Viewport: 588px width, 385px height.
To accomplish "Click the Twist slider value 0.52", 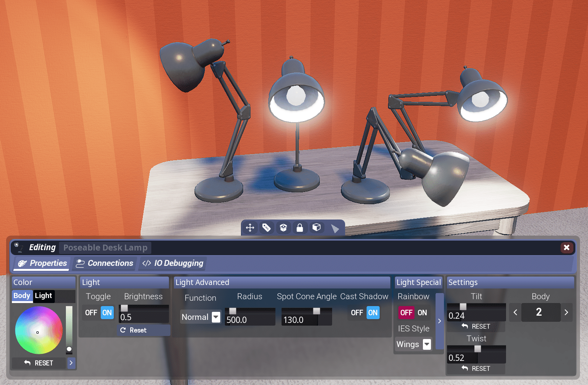I will click(x=477, y=355).
